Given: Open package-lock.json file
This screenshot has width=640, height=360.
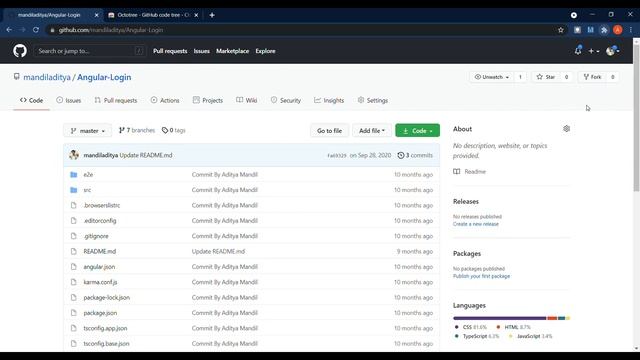Looking at the screenshot, I should point(107,298).
